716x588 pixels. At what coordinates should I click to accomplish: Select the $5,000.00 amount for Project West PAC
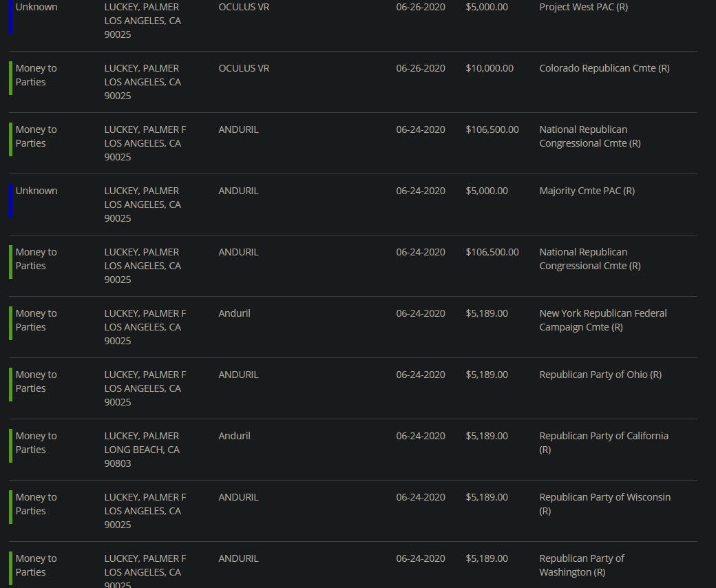[486, 7]
